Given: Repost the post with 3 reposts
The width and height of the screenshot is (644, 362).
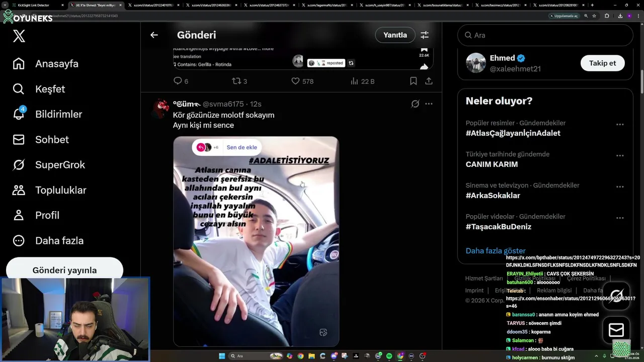Looking at the screenshot, I should (239, 81).
